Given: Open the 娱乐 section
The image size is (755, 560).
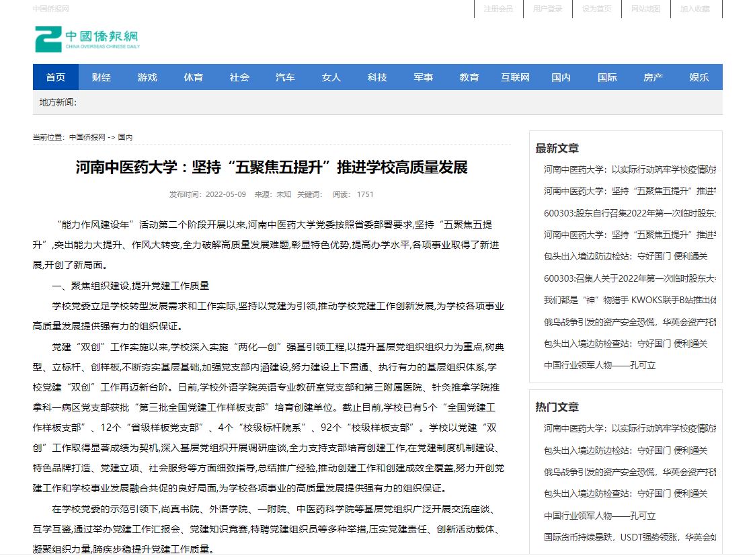Looking at the screenshot, I should 699,77.
